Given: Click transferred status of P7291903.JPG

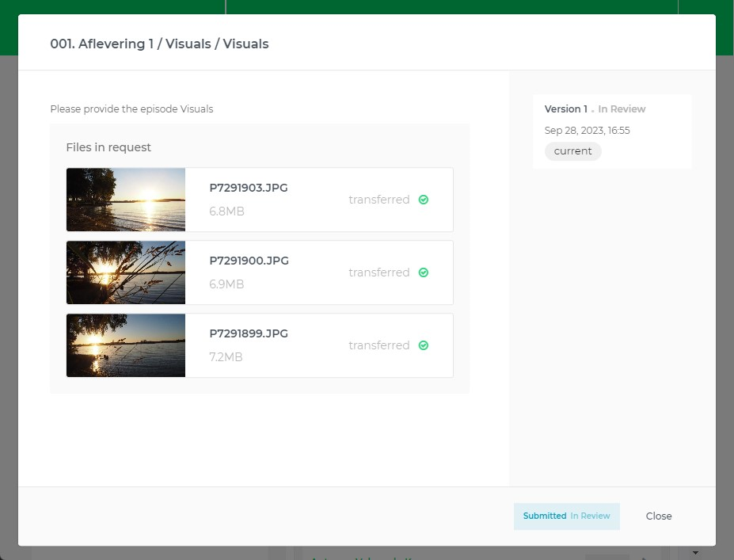Looking at the screenshot, I should pos(379,200).
